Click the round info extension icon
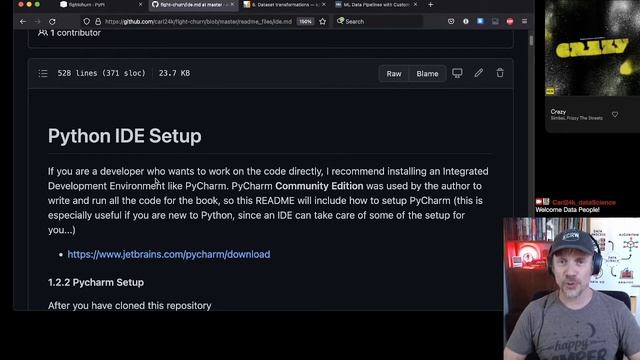Image resolution: width=640 pixels, height=360 pixels. pyautogui.click(x=466, y=22)
